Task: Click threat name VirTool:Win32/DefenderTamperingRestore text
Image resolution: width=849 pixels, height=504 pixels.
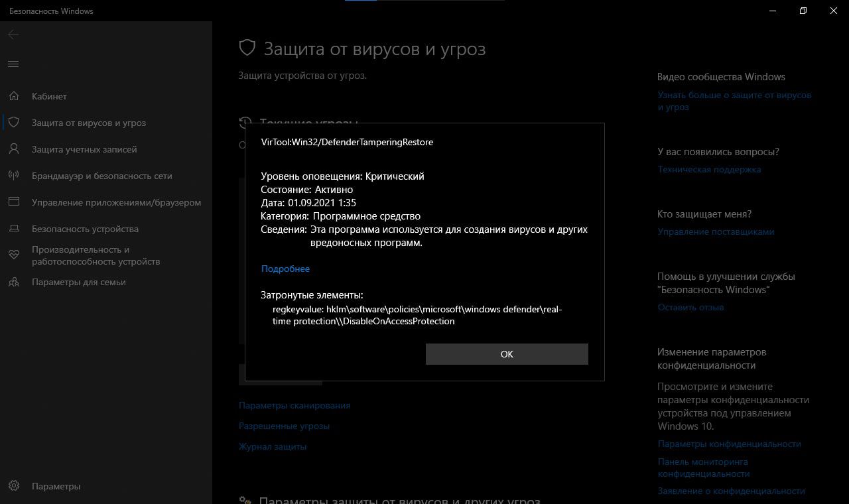Action: pos(347,142)
